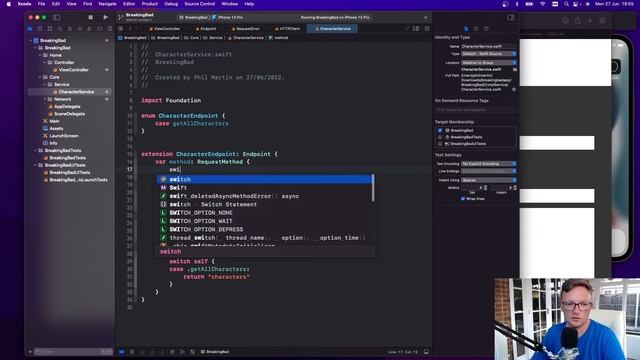The width and height of the screenshot is (640, 360).
Task: Go back with editor back arrow
Action: tap(130, 29)
